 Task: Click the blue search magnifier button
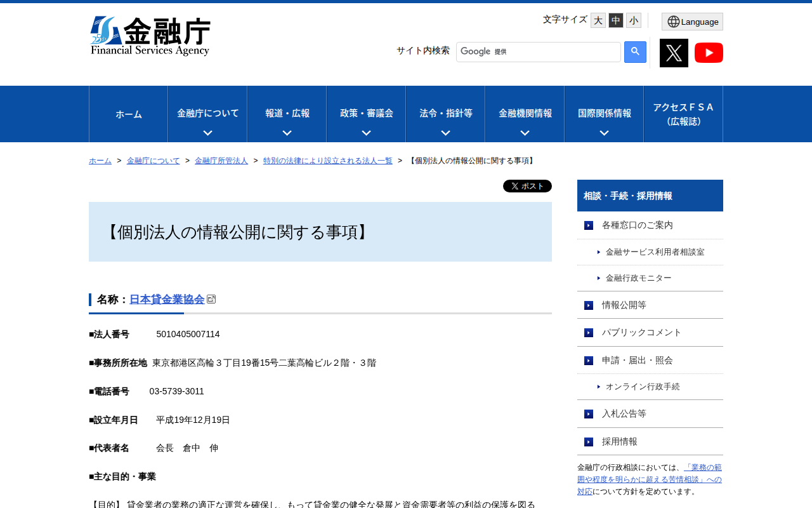[635, 52]
